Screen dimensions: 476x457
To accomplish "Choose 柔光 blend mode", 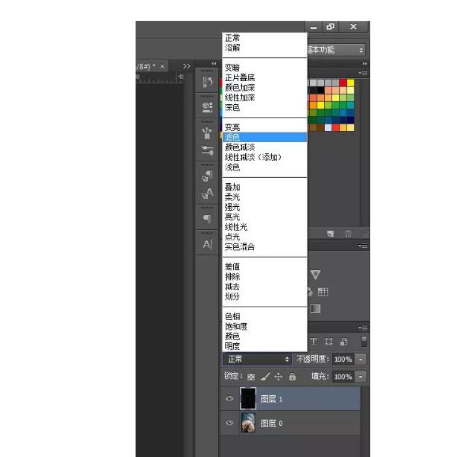I will click(x=232, y=197).
